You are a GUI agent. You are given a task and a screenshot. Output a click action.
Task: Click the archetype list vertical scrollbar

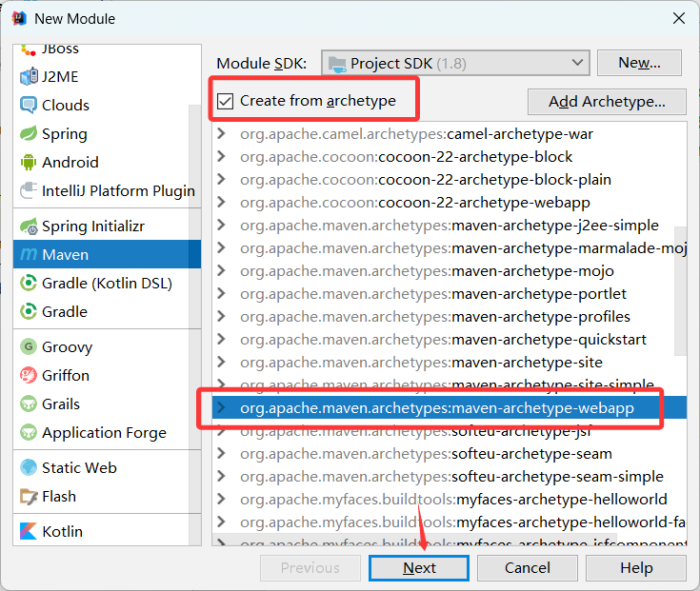click(x=680, y=291)
